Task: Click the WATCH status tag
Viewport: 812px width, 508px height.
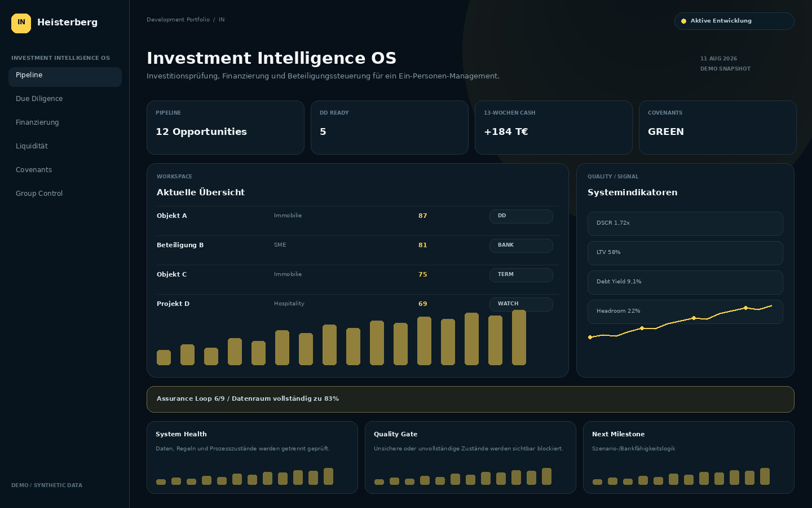Action: coord(521,304)
